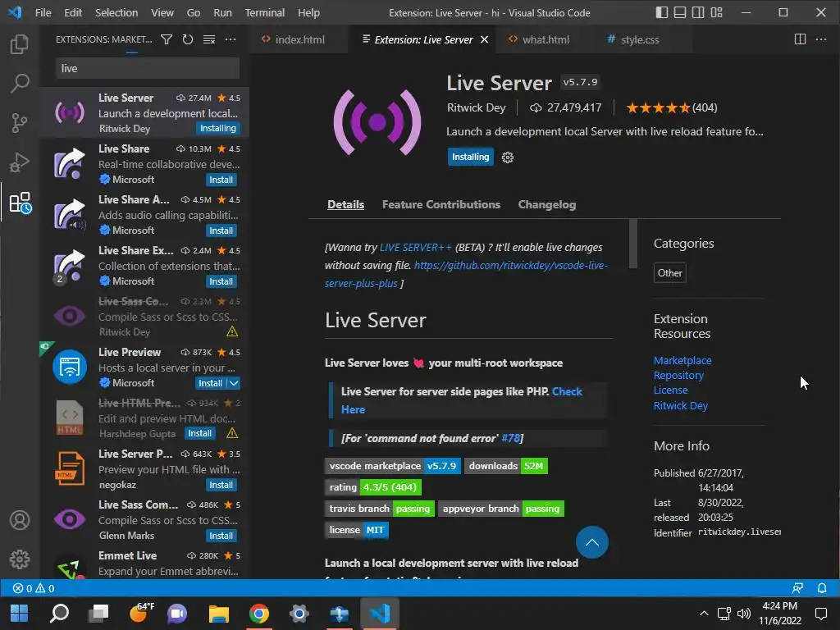
Task: Click the Live Server purple logo
Action: click(x=377, y=123)
